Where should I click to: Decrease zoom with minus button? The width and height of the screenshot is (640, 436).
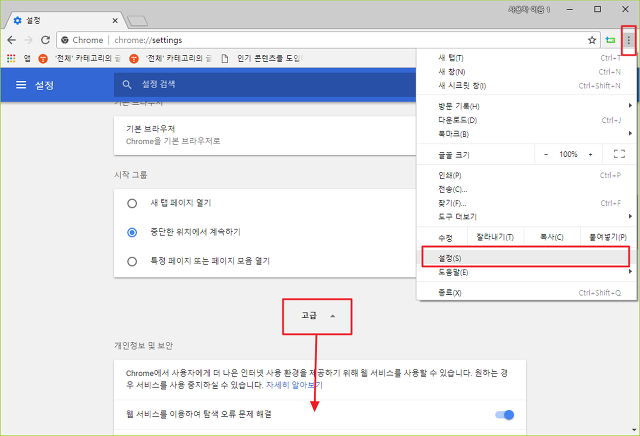[x=546, y=154]
